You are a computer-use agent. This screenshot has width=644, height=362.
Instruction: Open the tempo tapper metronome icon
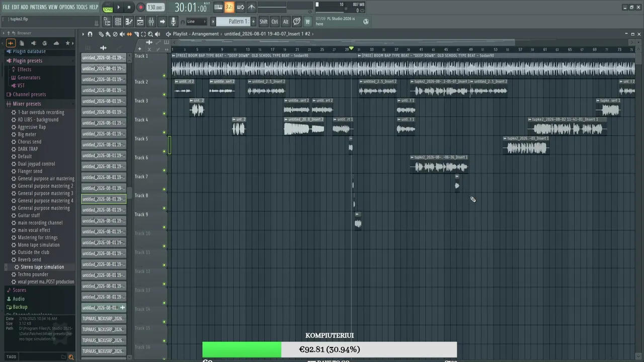(252, 7)
